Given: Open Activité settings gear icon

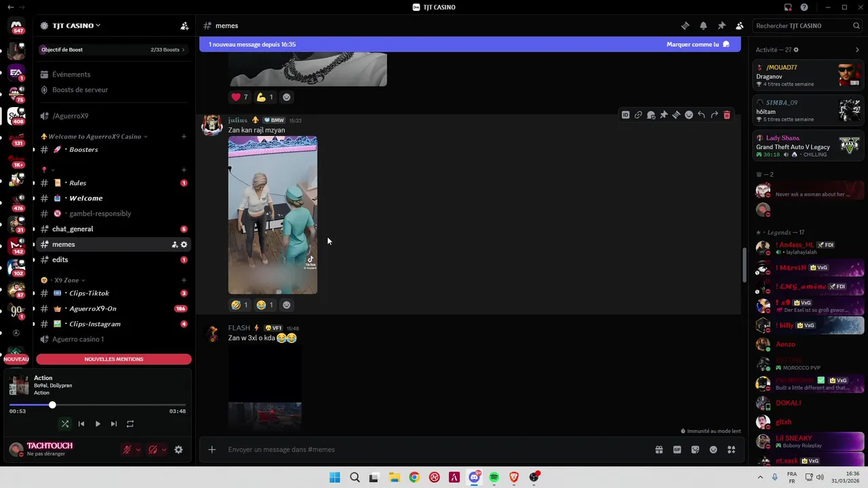Looking at the screenshot, I should pos(796,49).
